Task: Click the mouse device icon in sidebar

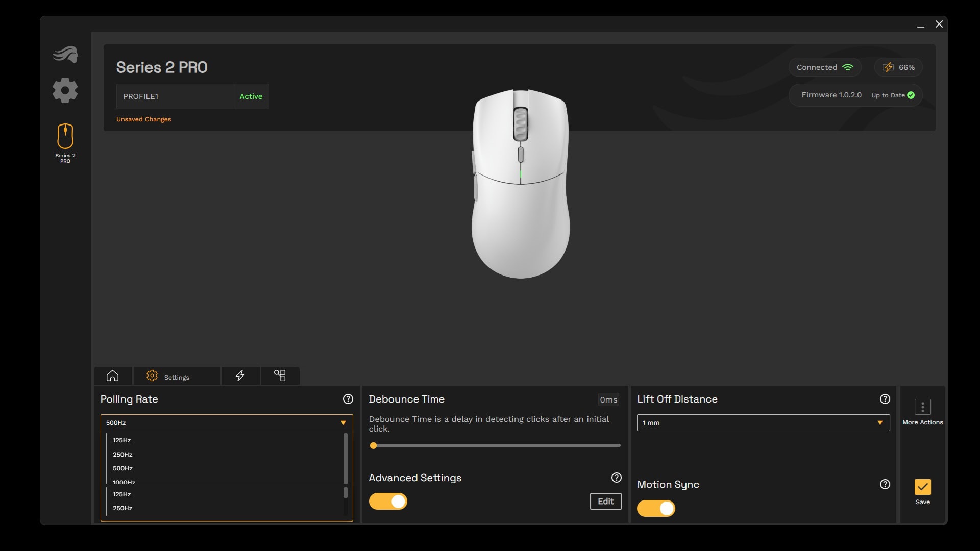Action: [65, 137]
